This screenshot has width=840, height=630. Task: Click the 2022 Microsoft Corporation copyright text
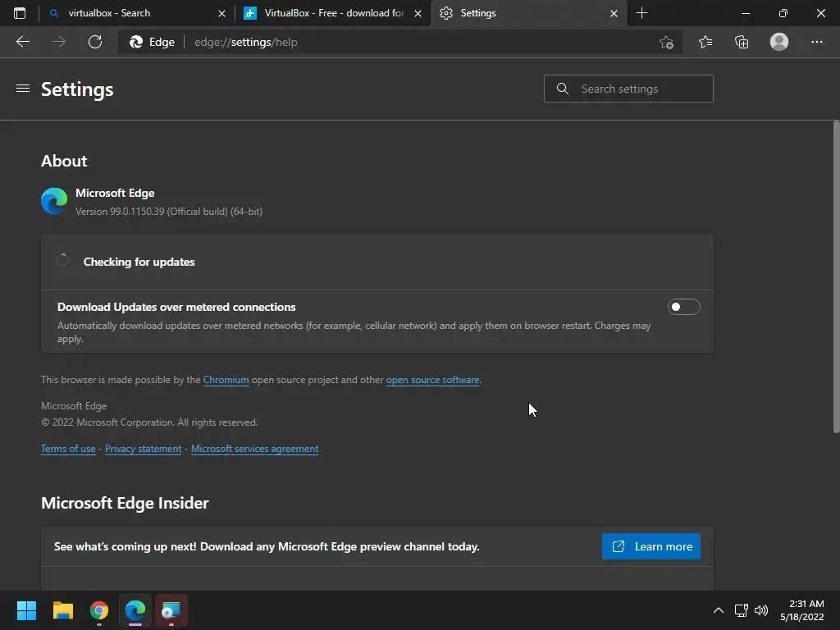(x=149, y=422)
